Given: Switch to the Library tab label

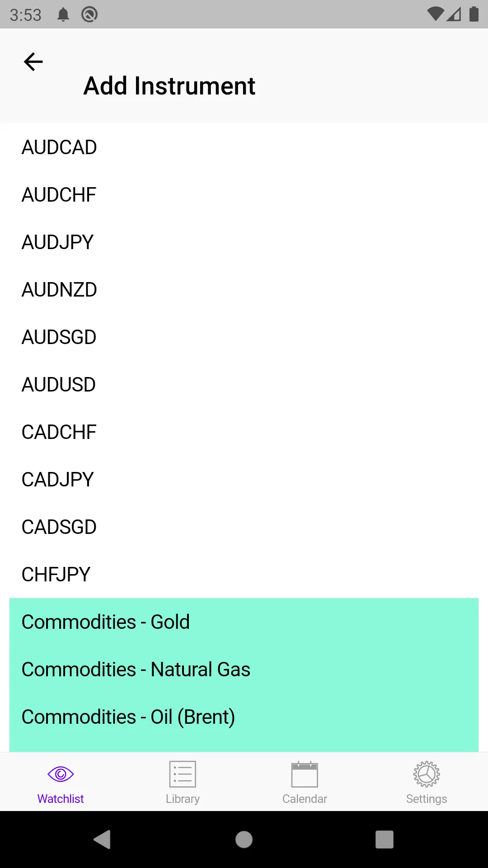Looking at the screenshot, I should [183, 799].
